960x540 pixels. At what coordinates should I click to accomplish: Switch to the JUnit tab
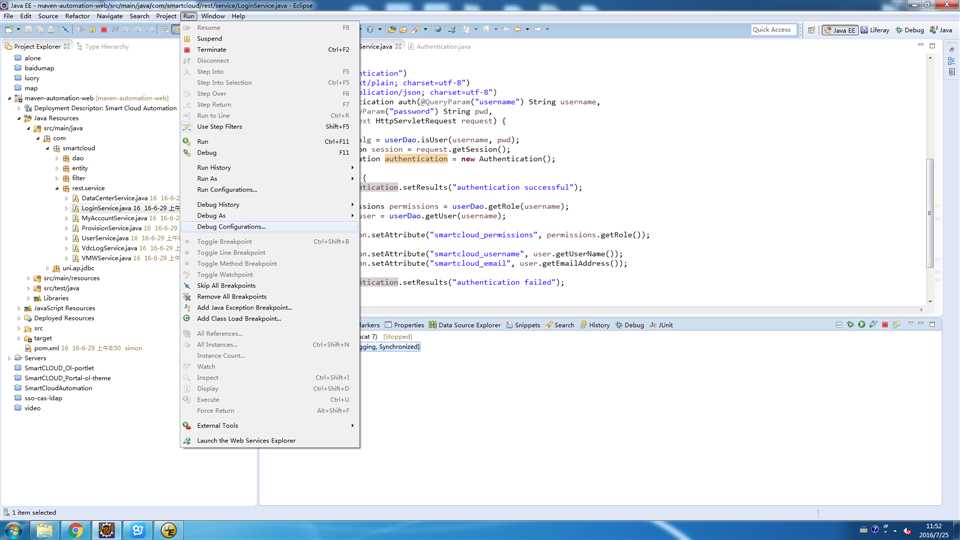(x=661, y=325)
